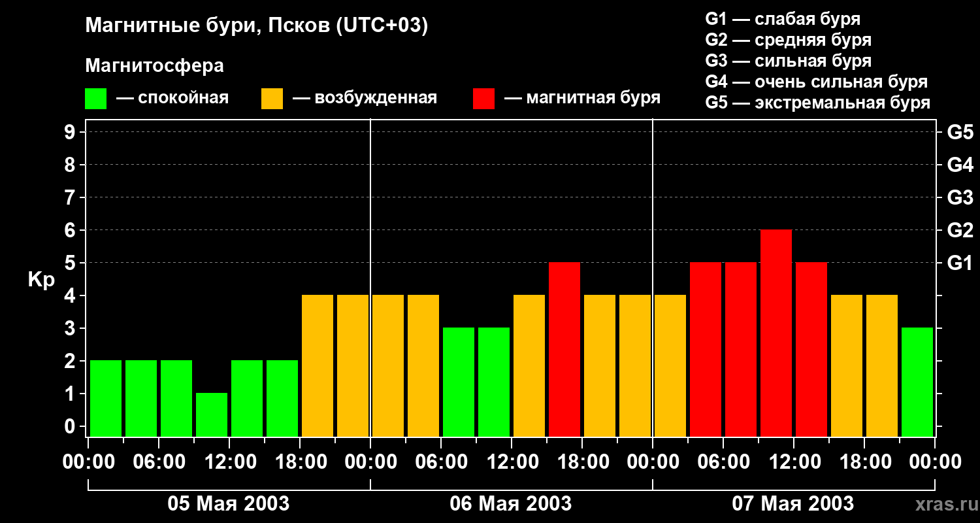The image size is (980, 523).
Task: Click the first green bar on 05 Мая
Action: tap(106, 398)
